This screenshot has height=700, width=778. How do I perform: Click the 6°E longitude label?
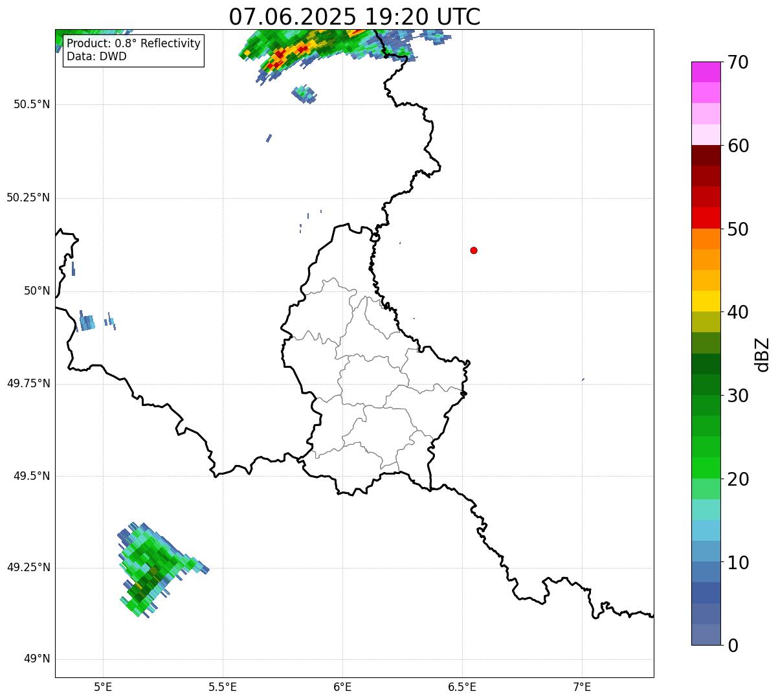point(343,687)
